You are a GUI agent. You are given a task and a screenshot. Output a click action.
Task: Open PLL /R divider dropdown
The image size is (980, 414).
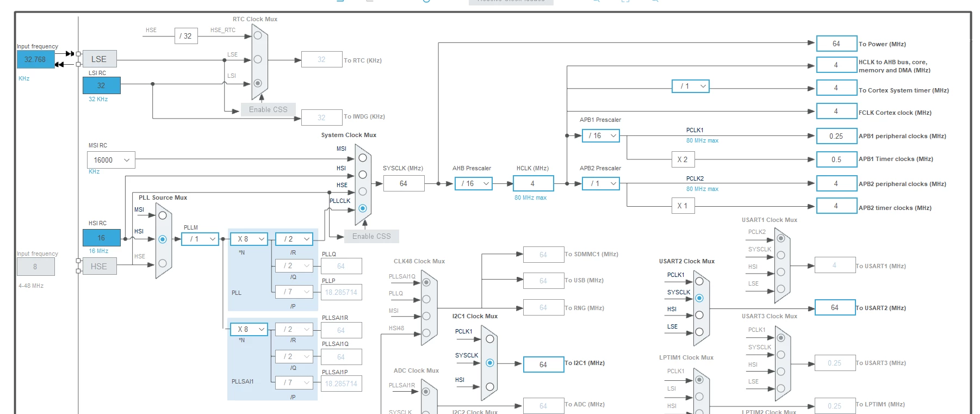point(294,239)
